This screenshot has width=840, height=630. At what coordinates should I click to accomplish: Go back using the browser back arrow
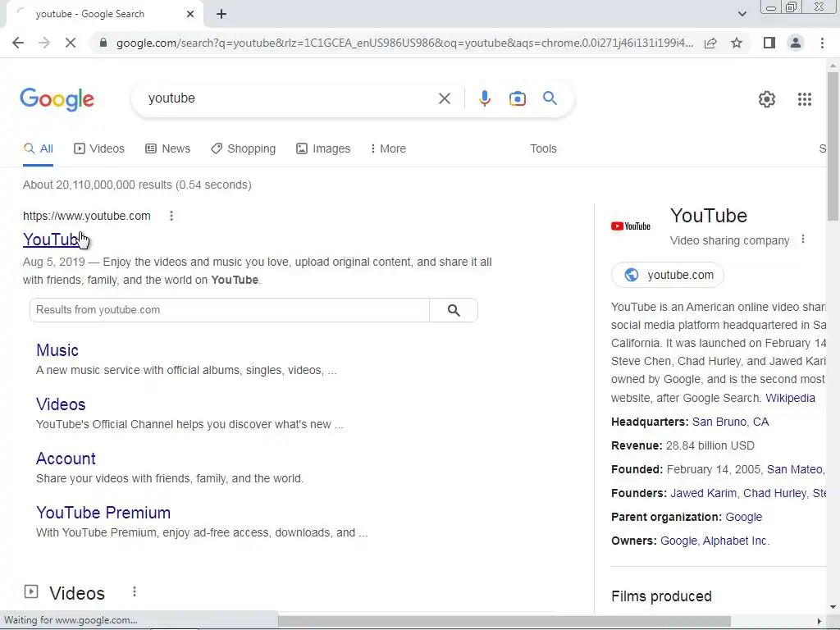pyautogui.click(x=18, y=43)
